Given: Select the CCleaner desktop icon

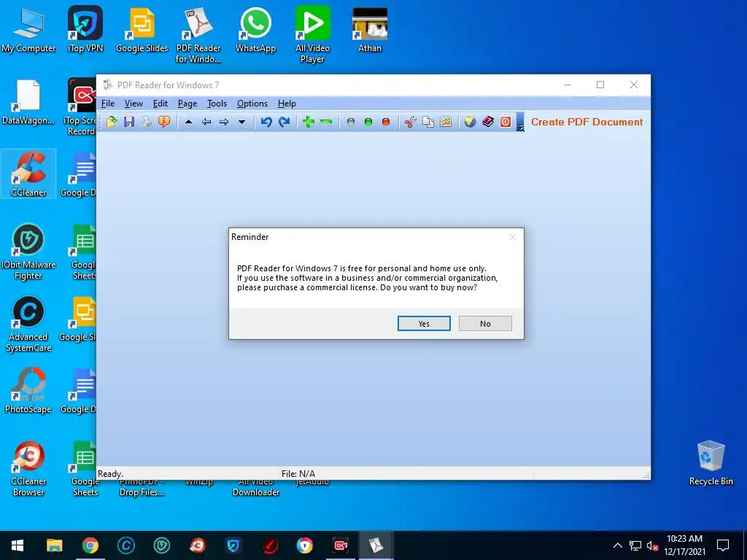Looking at the screenshot, I should [x=28, y=174].
